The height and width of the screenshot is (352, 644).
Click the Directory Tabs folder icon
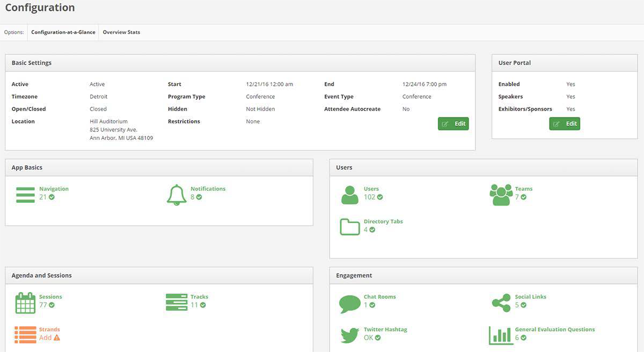pyautogui.click(x=349, y=227)
